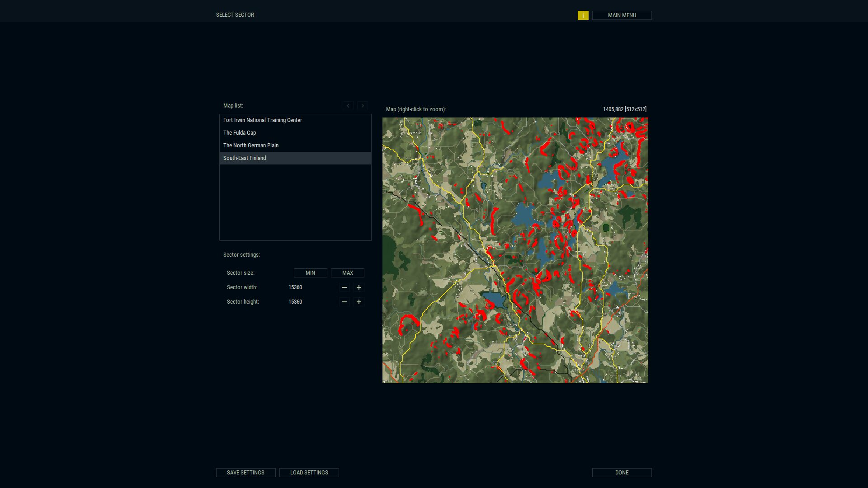Select The Fulda Gap map
The height and width of the screenshot is (488, 868).
click(240, 133)
